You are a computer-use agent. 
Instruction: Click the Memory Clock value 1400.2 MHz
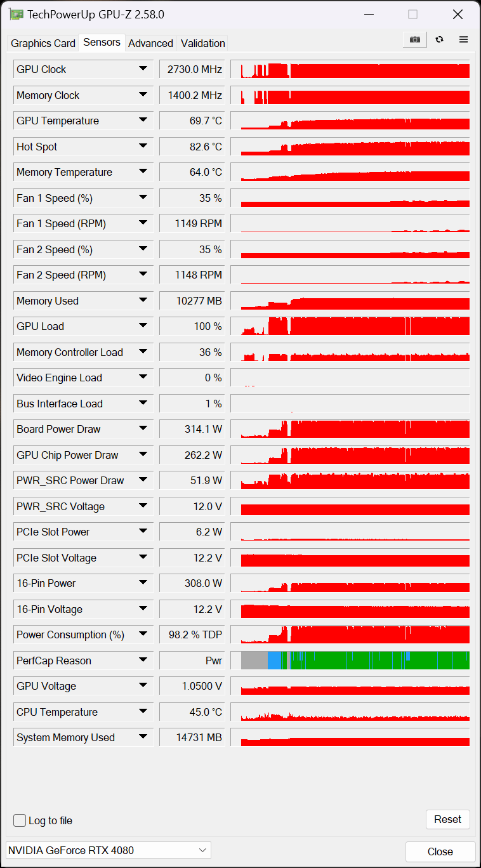pyautogui.click(x=192, y=95)
